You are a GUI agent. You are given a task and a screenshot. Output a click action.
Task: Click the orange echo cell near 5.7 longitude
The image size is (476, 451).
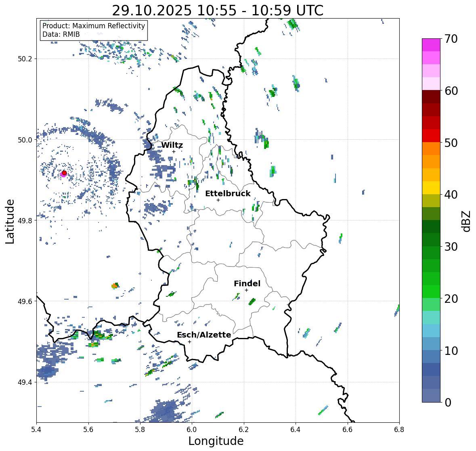[114, 286]
